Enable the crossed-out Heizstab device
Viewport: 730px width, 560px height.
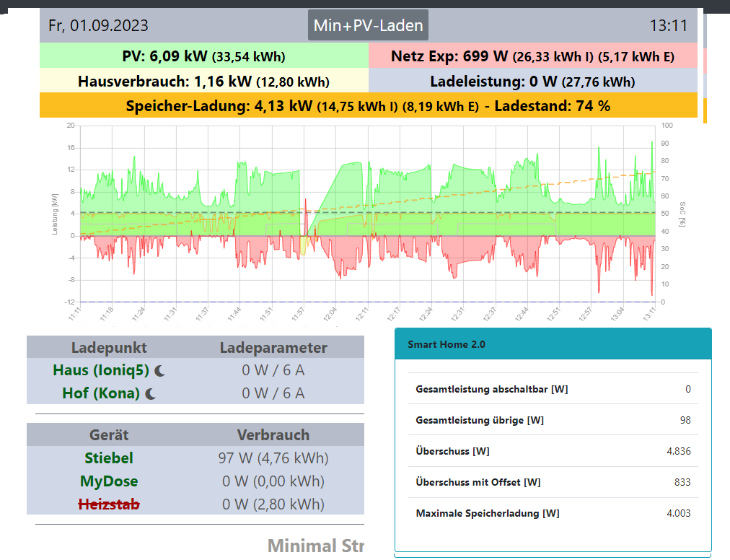109,504
